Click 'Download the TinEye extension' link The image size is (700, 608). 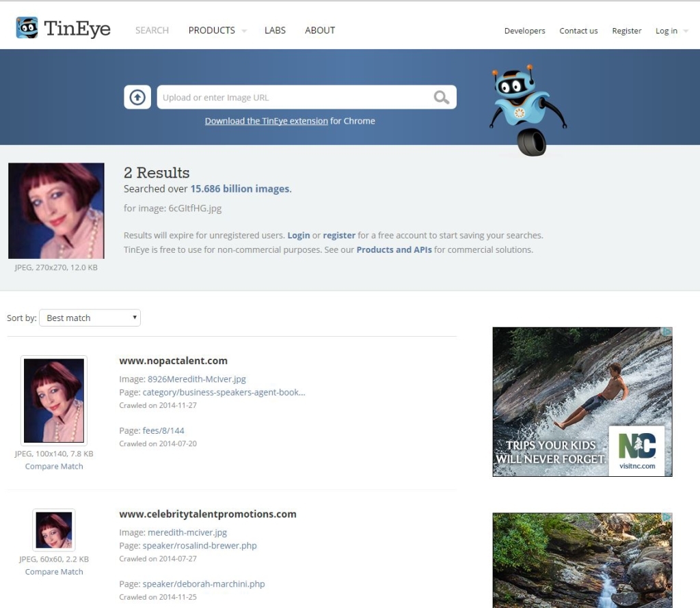[266, 120]
